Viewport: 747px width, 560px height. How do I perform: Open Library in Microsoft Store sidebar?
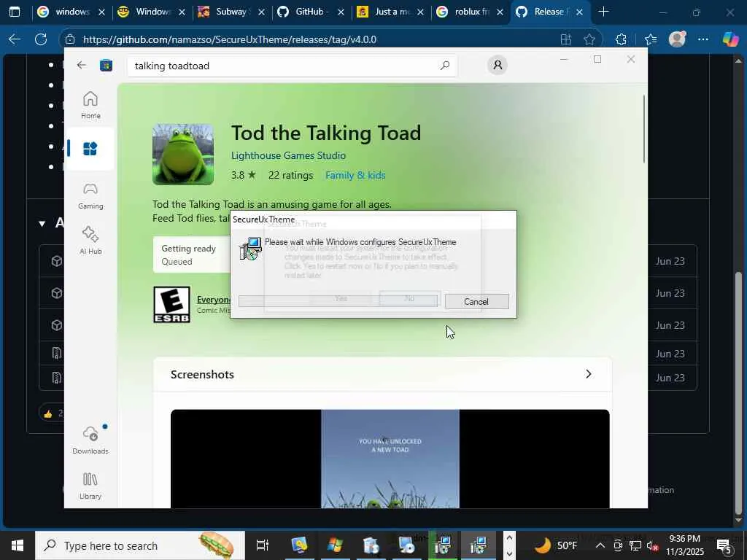click(90, 486)
